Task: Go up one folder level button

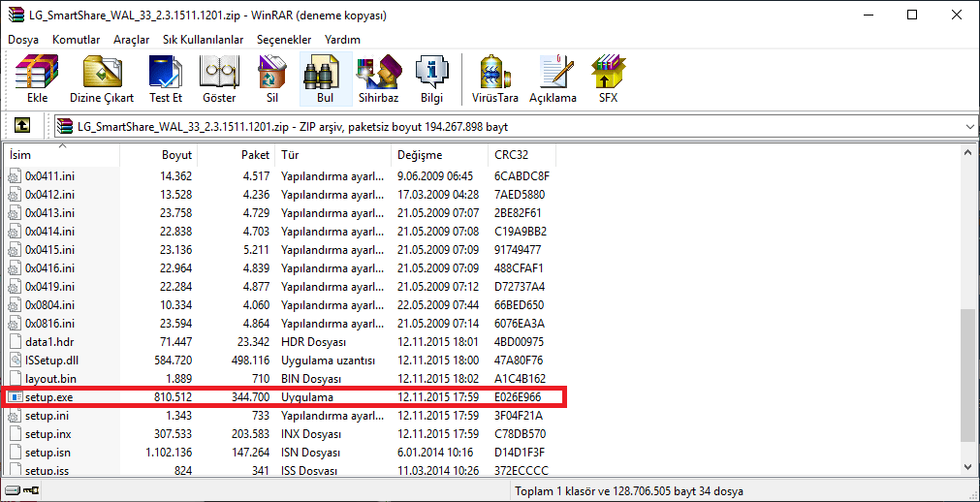Action: tap(22, 126)
